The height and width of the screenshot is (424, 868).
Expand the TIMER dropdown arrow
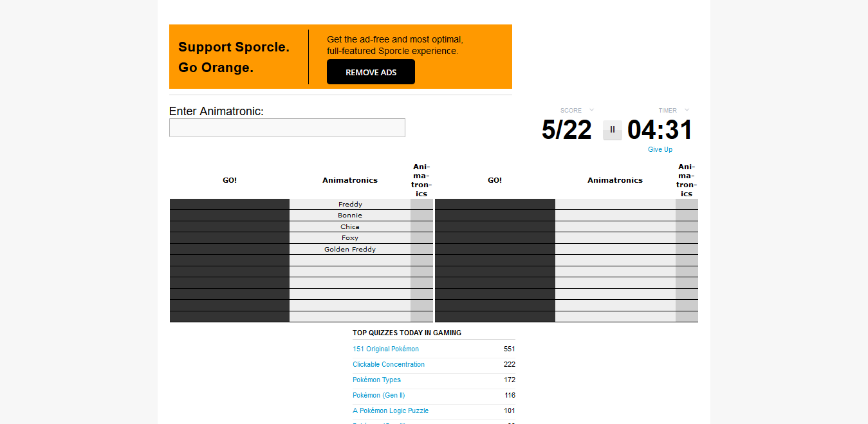coord(687,110)
